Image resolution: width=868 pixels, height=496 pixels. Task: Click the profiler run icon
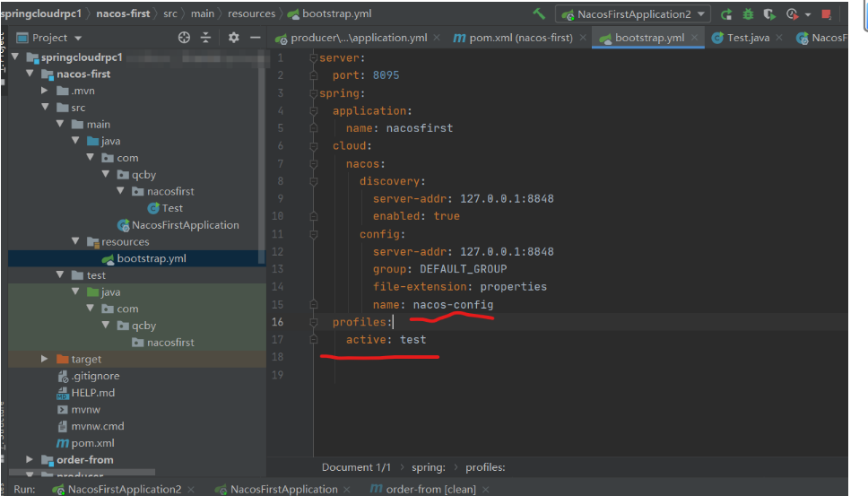pos(792,13)
